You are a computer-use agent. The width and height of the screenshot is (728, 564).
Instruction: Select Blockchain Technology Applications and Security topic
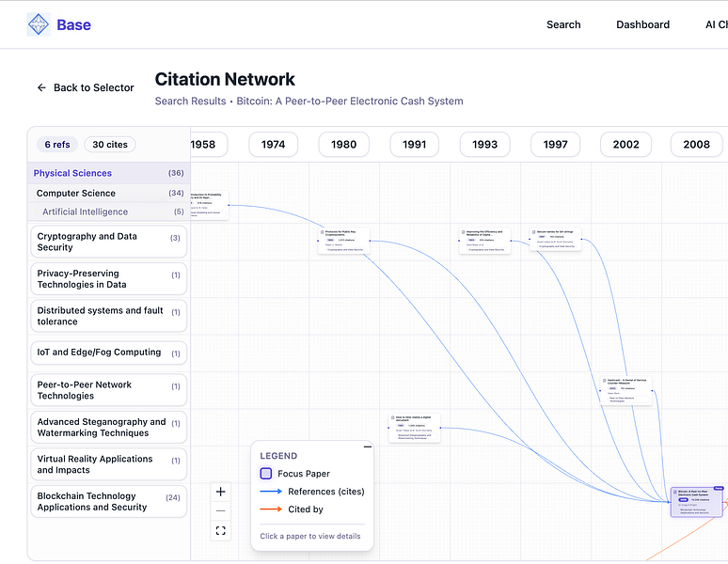(109, 501)
